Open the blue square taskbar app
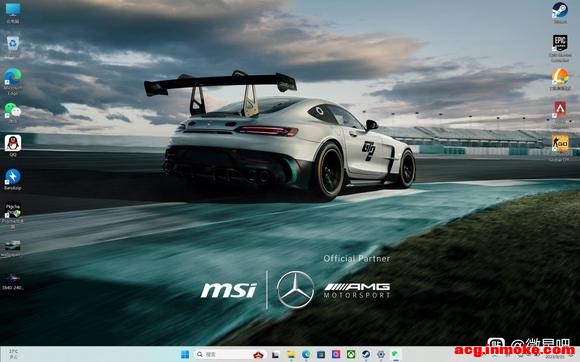580x362 pixels. [321, 355]
